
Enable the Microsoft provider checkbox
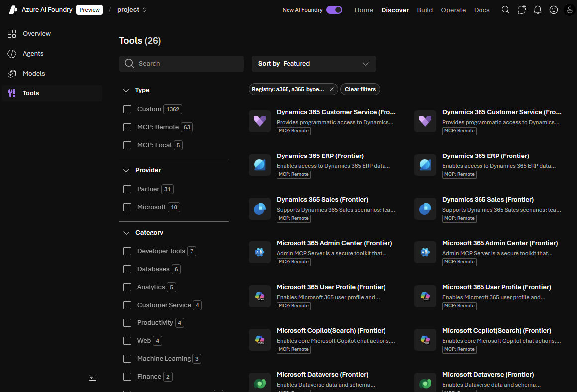[127, 207]
